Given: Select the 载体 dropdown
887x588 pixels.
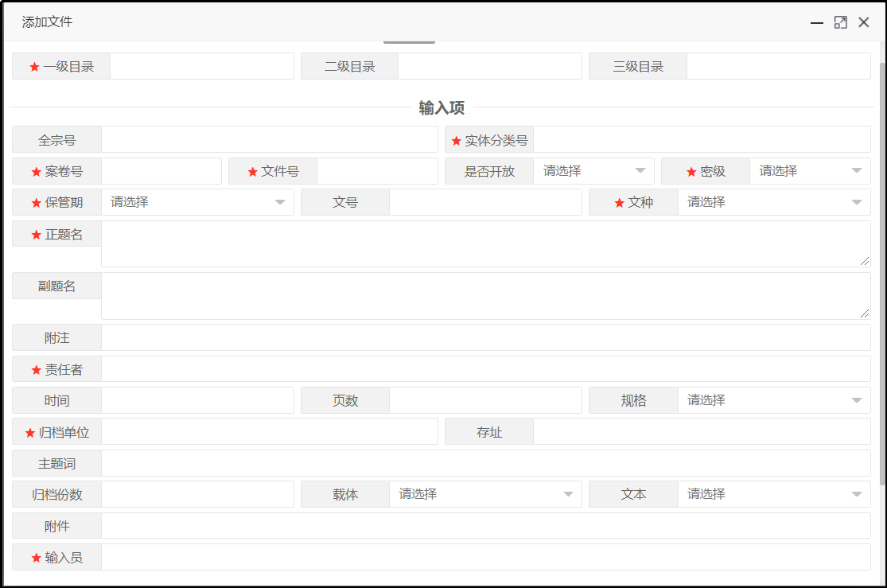Looking at the screenshot, I should pyautogui.click(x=485, y=494).
